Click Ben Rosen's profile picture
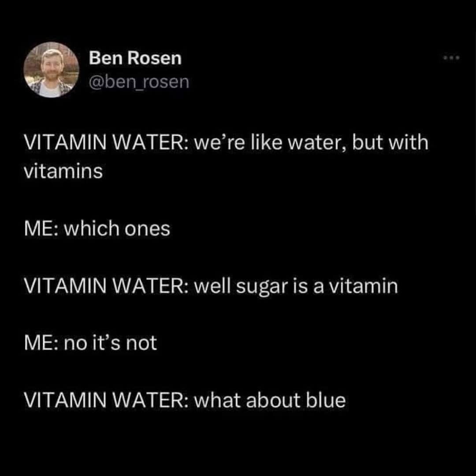476x476 pixels. (51, 70)
